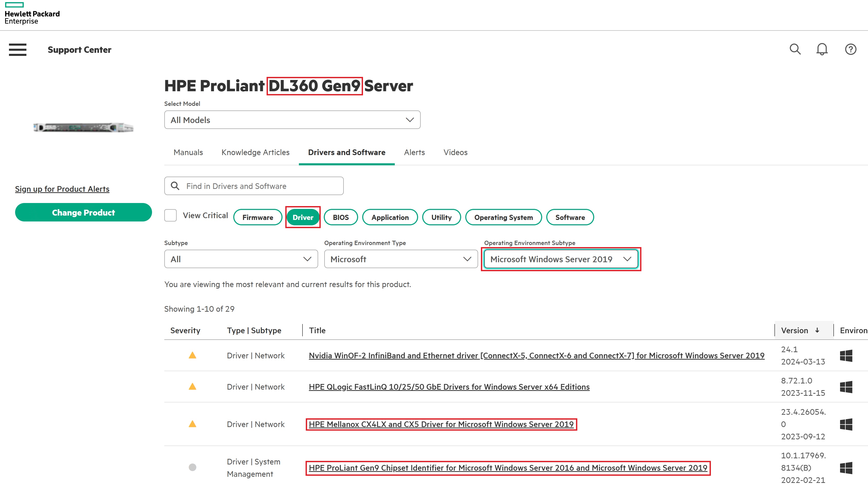Viewport: 868px width, 486px height.
Task: Toggle the Operating System filter chip
Action: point(503,217)
